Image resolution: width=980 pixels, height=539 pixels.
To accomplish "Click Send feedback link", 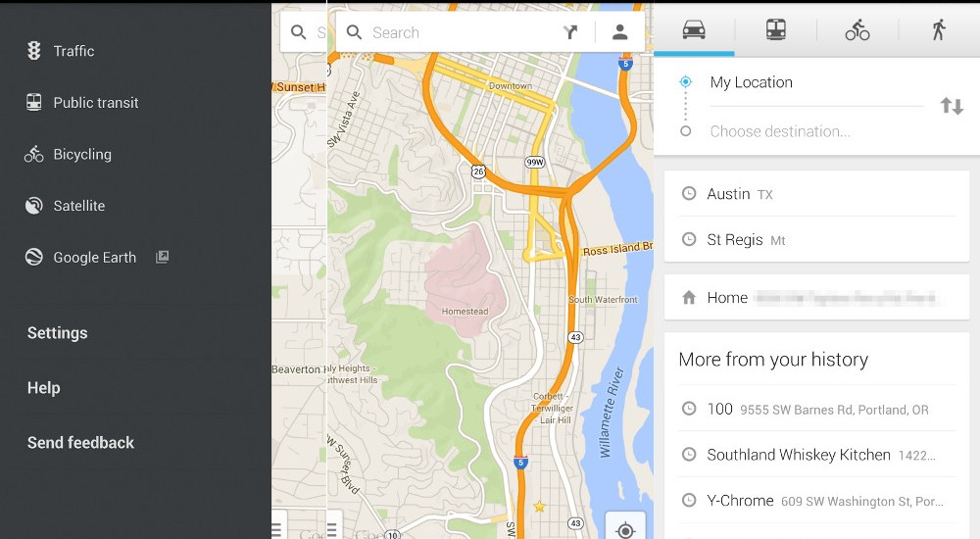I will point(81,443).
